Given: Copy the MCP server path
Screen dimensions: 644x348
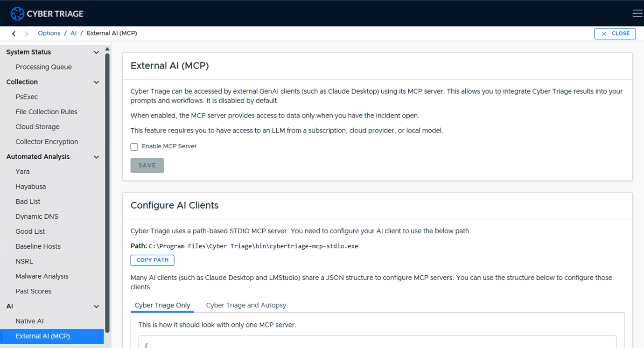Looking at the screenshot, I should pos(153,260).
